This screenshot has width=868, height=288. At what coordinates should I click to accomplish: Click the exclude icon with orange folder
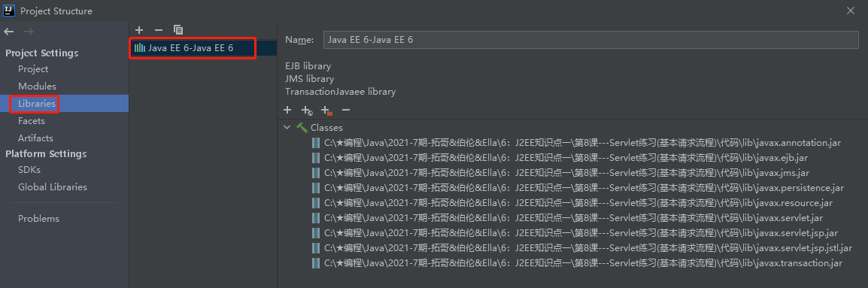326,111
